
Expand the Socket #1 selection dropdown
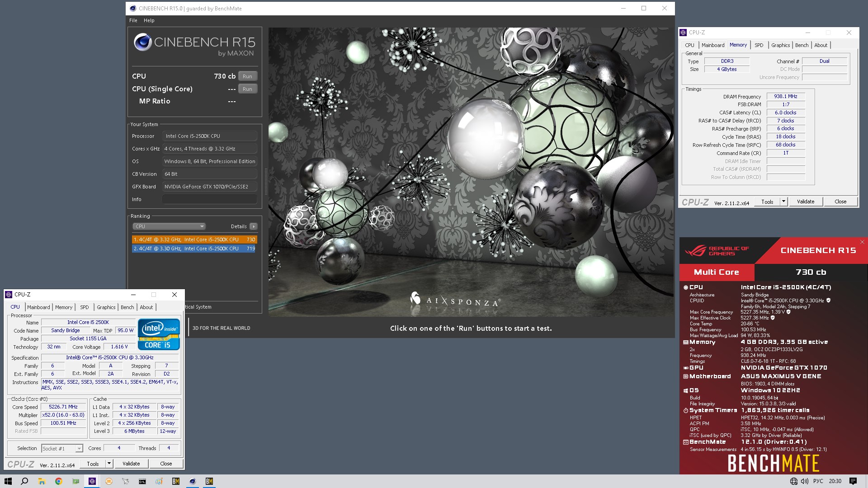pos(79,448)
